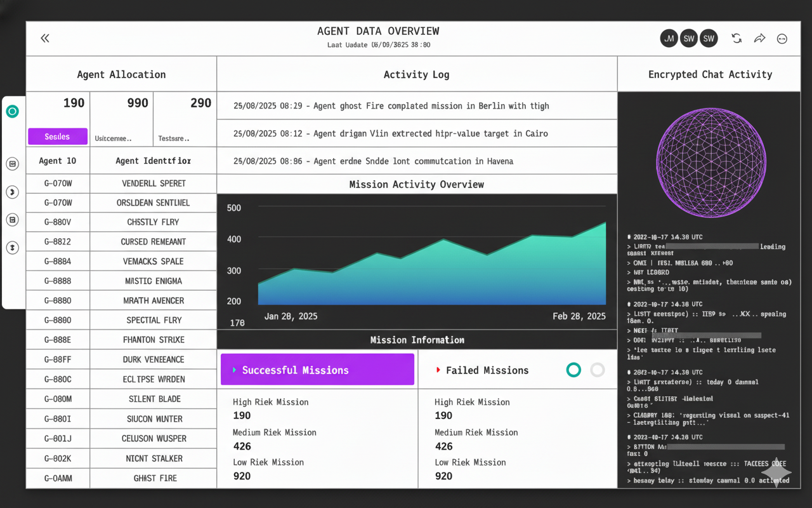Click the teal circle icon in left sidebar
This screenshot has height=508, width=812.
point(12,112)
